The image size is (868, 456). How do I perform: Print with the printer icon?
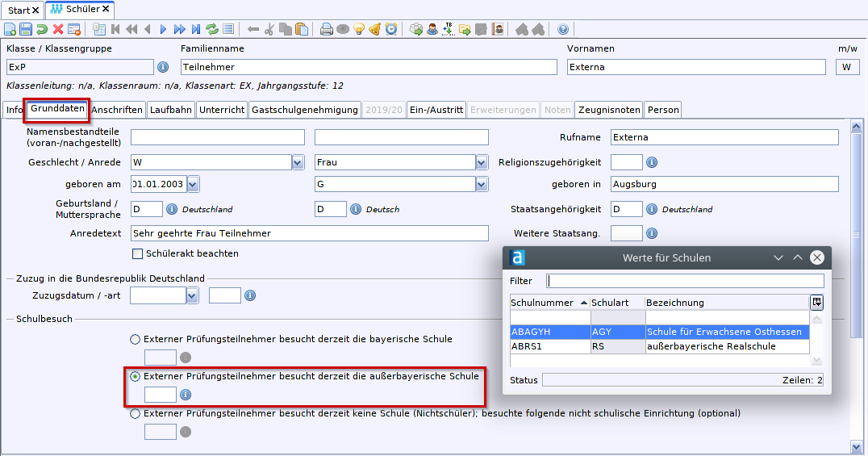tap(327, 29)
